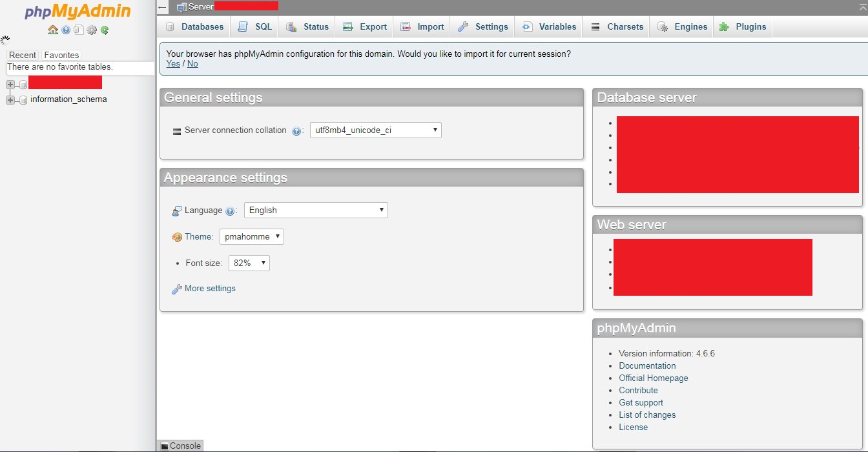Open the server connection collation dropdown

click(375, 130)
